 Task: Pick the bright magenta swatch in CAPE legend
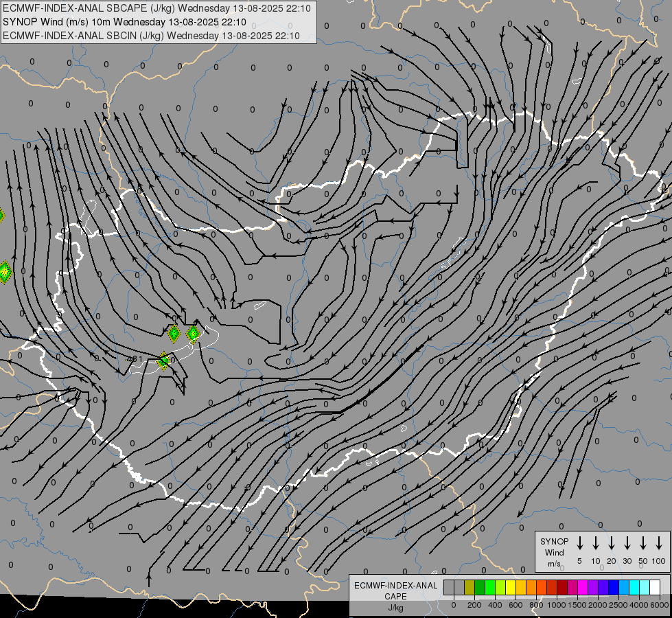[583, 587]
